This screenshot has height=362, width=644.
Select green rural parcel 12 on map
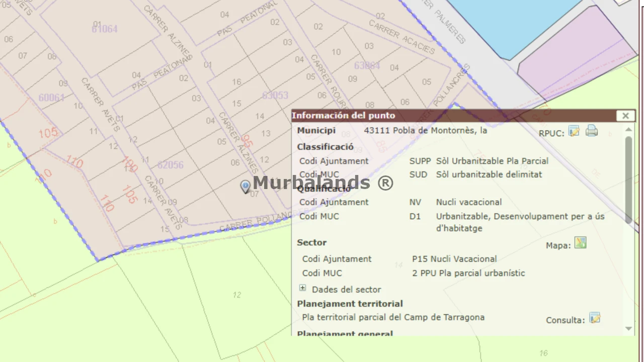237,295
